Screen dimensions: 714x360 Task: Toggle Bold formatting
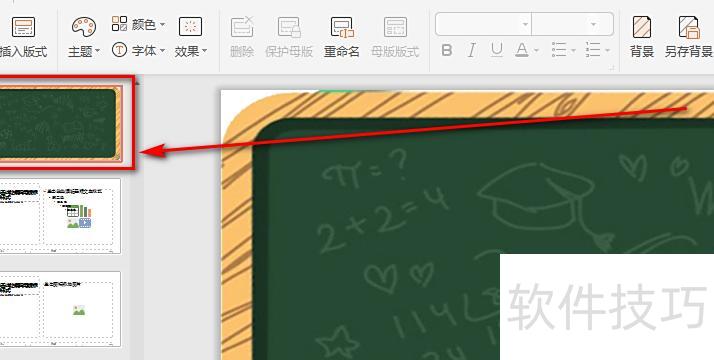click(x=447, y=50)
